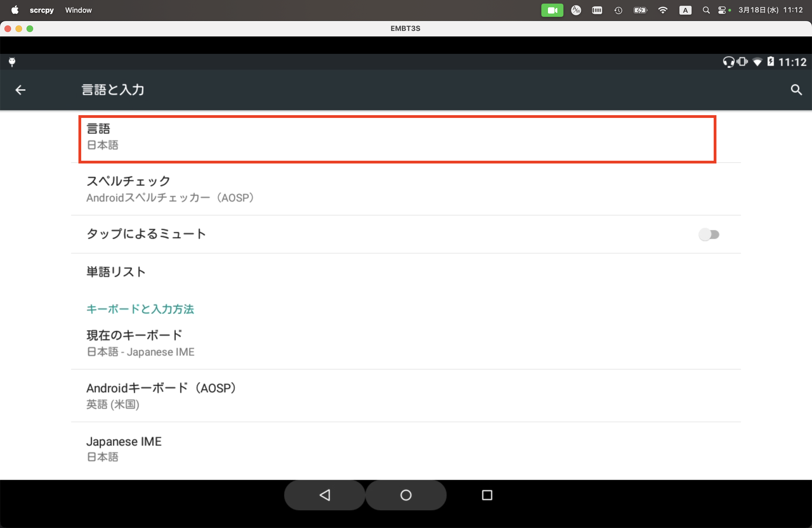Click the battery charging icon in menu bar
The width and height of the screenshot is (812, 528).
640,10
